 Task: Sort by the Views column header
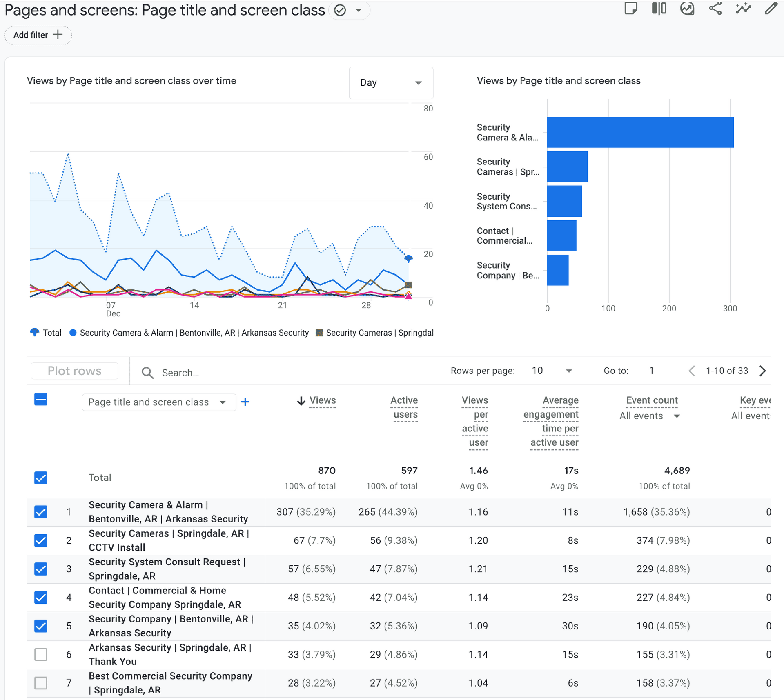point(322,400)
